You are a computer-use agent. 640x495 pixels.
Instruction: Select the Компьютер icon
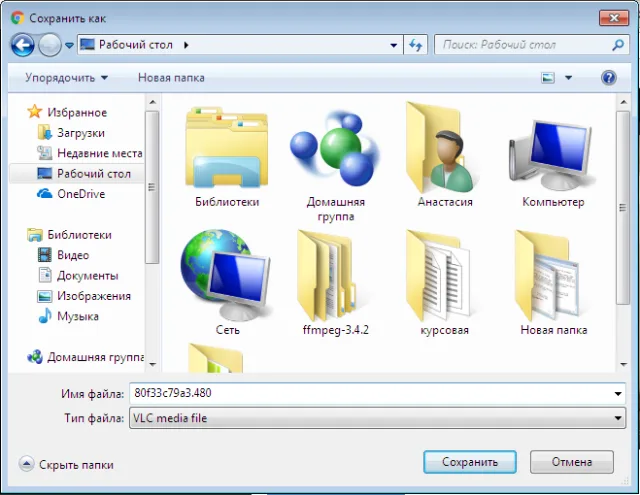(553, 163)
